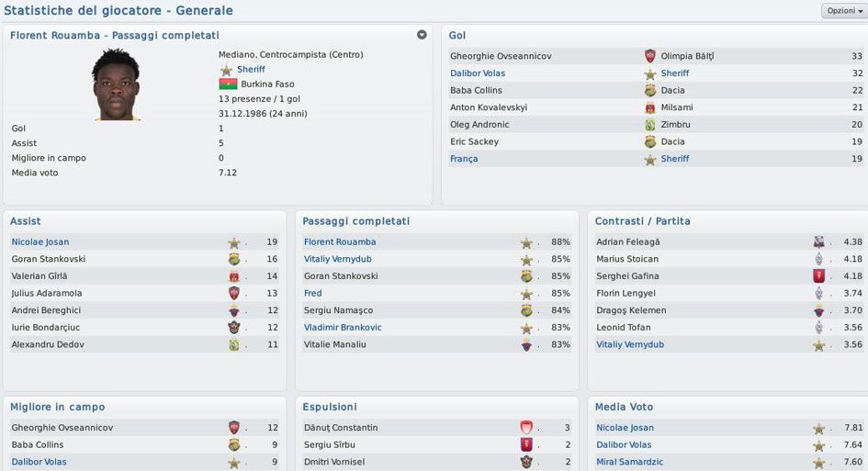
Task: Click Olimpia Bălți club badge icon
Action: [650, 56]
